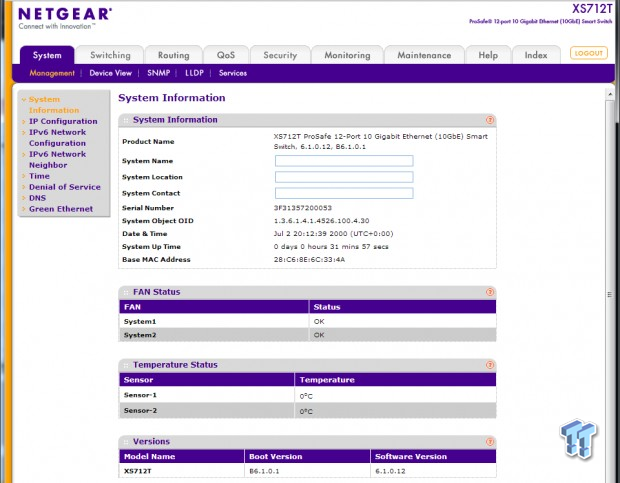Go to the QoS tab

(226, 55)
